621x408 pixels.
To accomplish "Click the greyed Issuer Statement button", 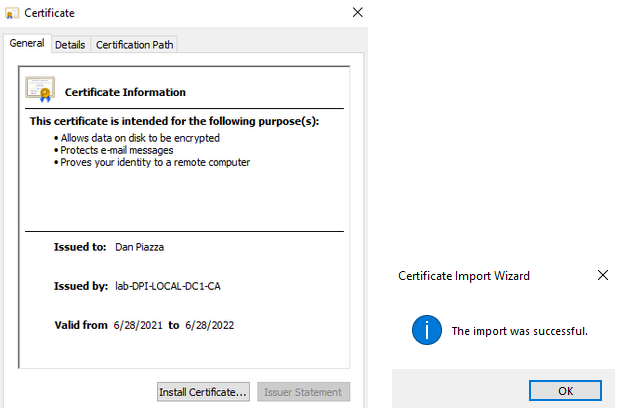I will click(x=303, y=392).
